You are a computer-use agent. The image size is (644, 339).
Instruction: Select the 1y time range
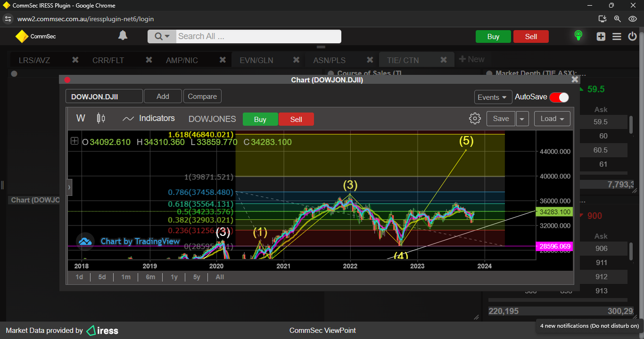point(174,277)
